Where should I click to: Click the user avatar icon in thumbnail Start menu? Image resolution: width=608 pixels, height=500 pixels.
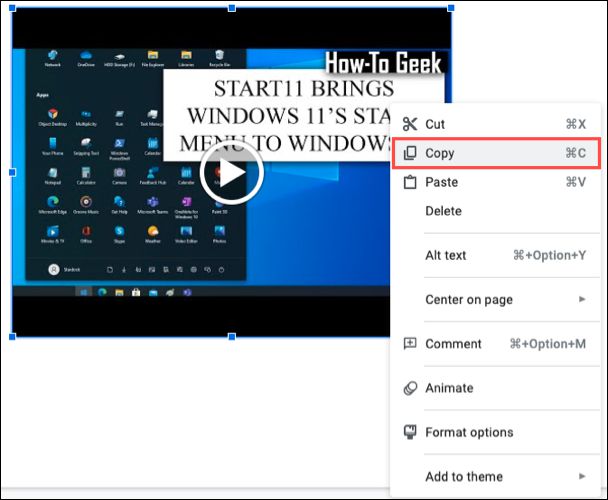click(54, 269)
